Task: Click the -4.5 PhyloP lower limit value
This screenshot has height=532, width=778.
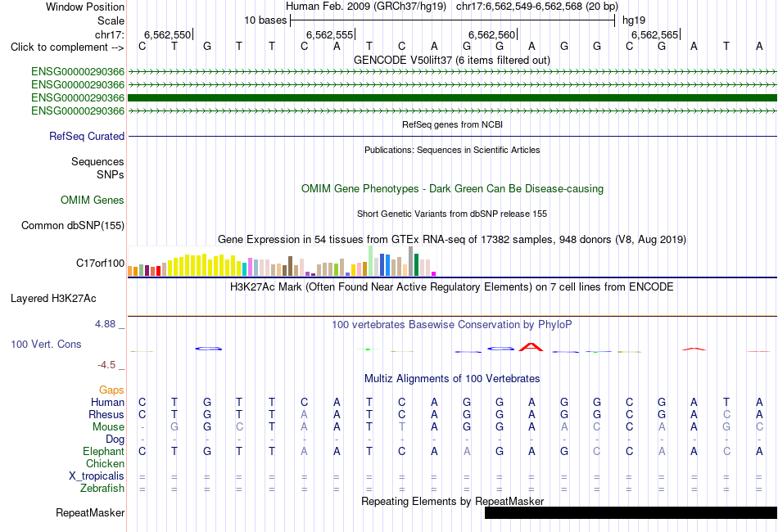Action: 106,365
